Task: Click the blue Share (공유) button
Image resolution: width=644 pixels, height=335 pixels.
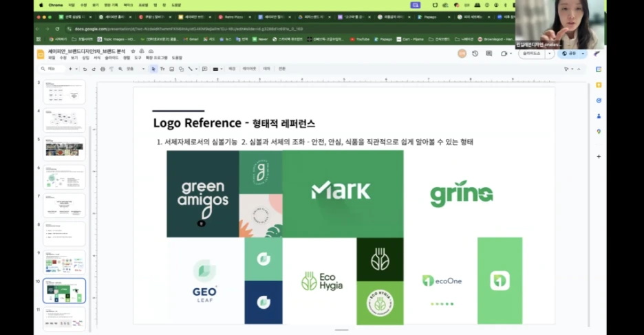Action: pyautogui.click(x=569, y=54)
